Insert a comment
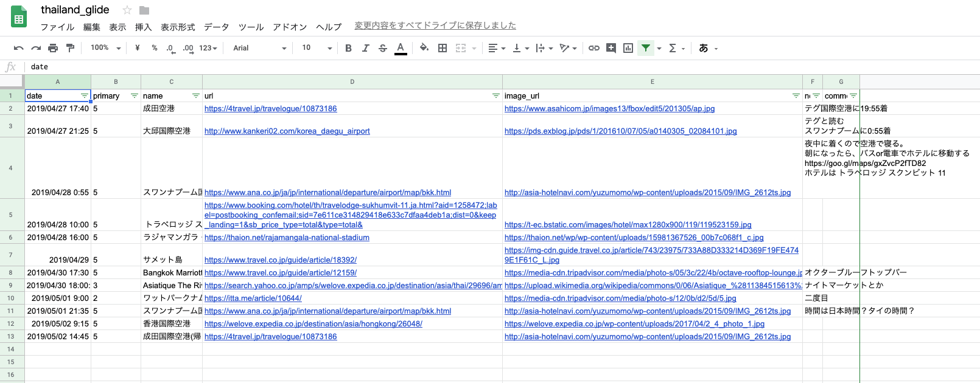980x383 pixels. (611, 48)
